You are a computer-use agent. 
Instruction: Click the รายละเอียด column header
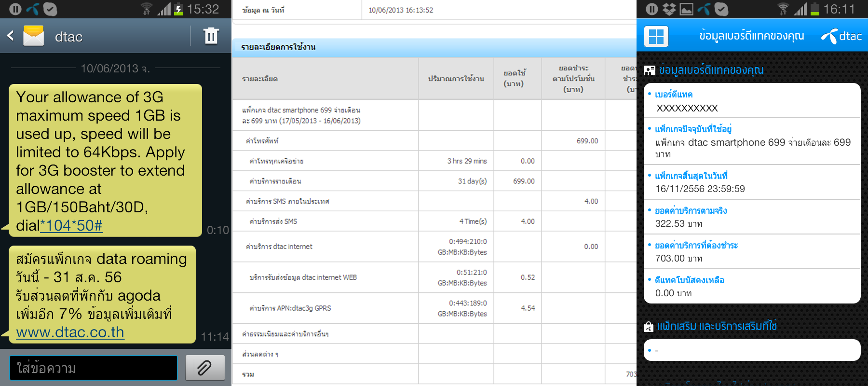325,79
